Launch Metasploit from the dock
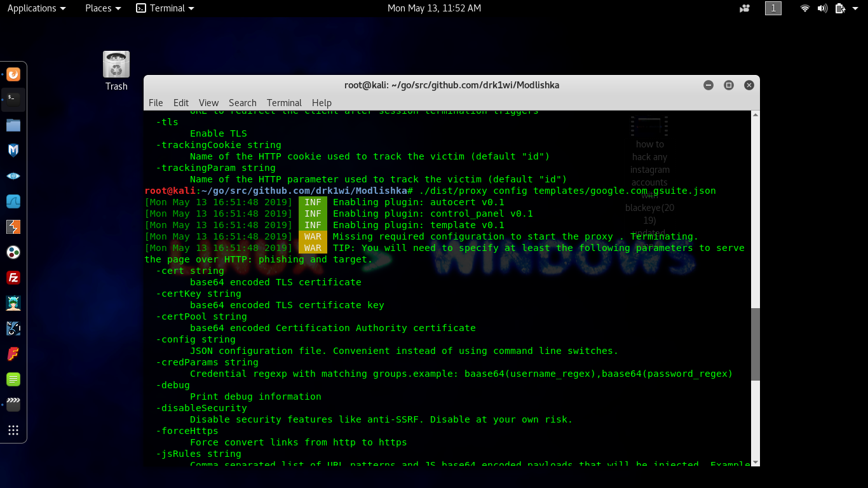868x488 pixels. click(x=13, y=151)
